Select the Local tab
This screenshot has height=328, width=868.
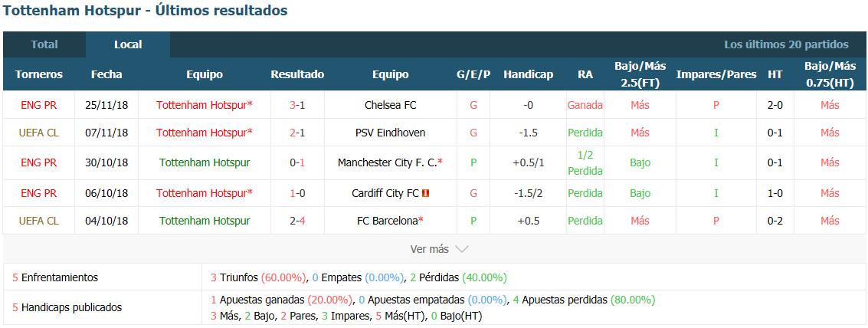coord(128,44)
